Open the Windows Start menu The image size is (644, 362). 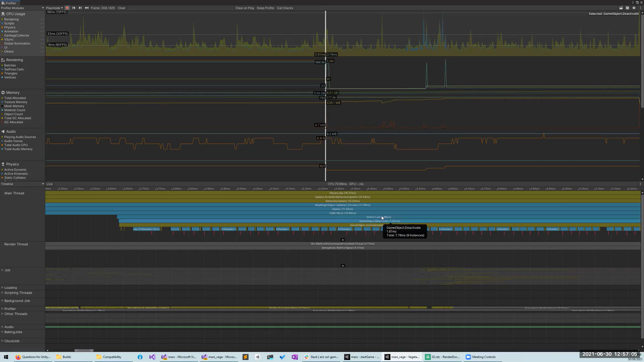pos(6,357)
